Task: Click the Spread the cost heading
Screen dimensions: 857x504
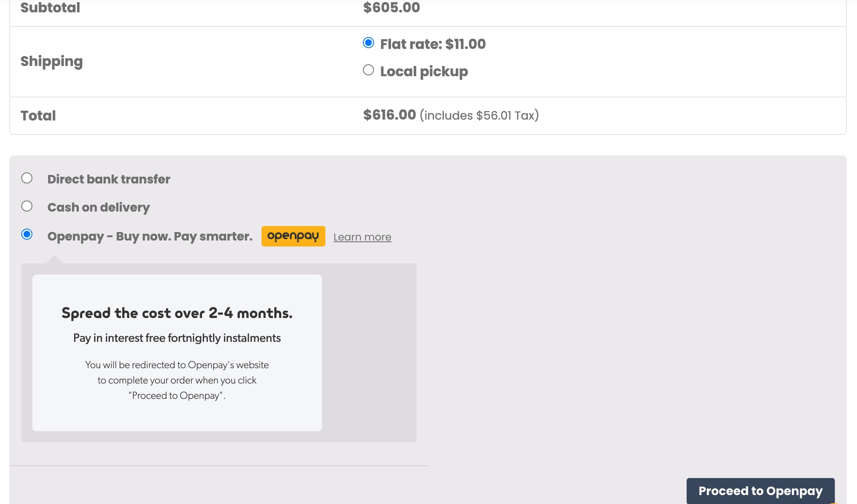Action: pos(177,313)
